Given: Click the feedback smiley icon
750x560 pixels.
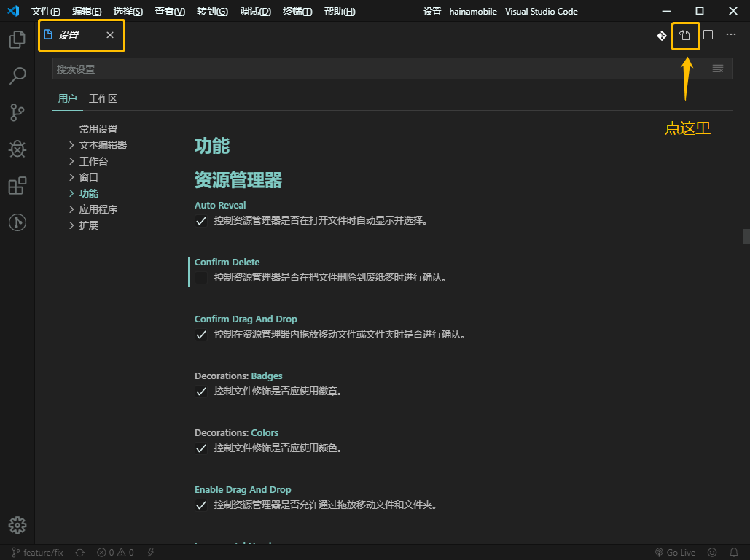Looking at the screenshot, I should point(712,552).
